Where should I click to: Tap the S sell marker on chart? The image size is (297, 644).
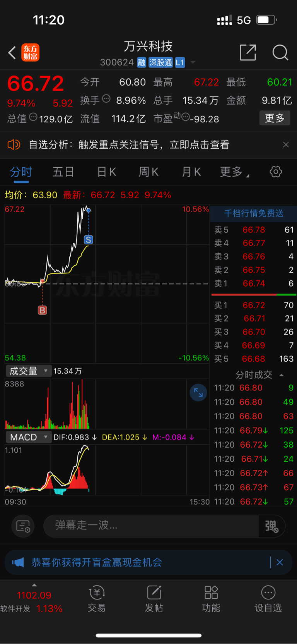point(89,240)
